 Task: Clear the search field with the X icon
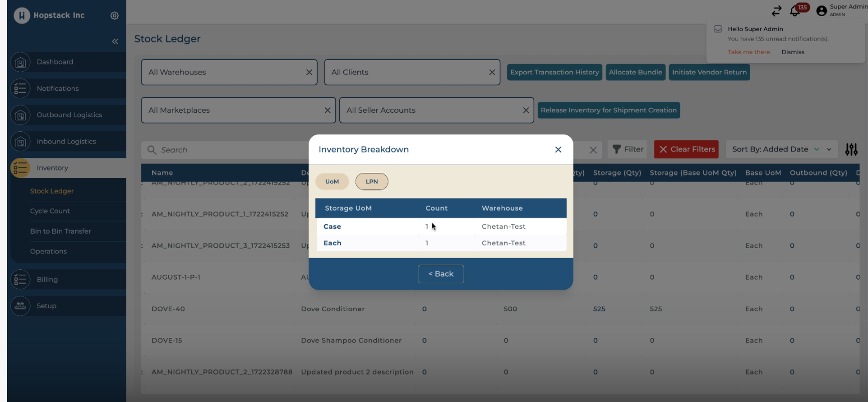pyautogui.click(x=593, y=150)
